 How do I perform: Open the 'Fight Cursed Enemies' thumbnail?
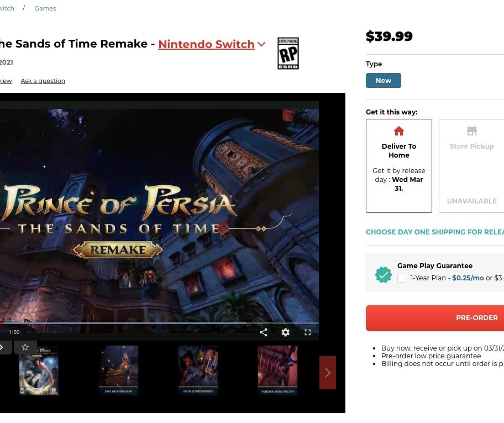pos(198,370)
